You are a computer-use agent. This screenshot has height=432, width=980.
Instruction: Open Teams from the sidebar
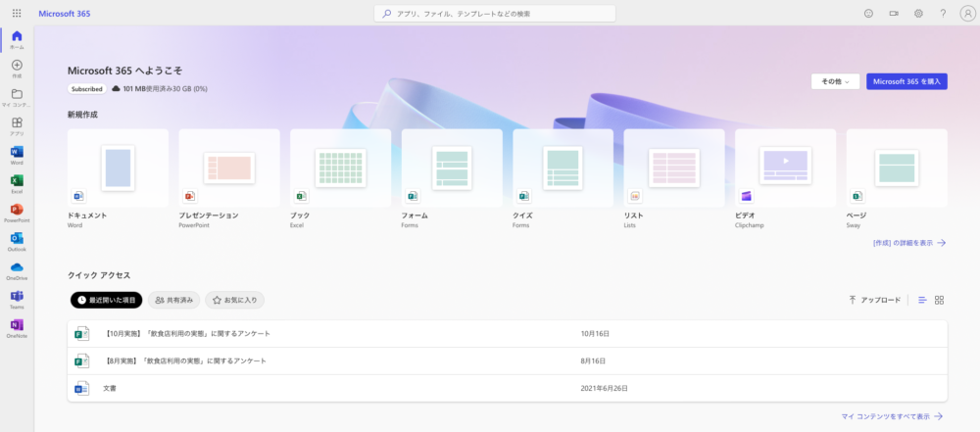pos(17,296)
